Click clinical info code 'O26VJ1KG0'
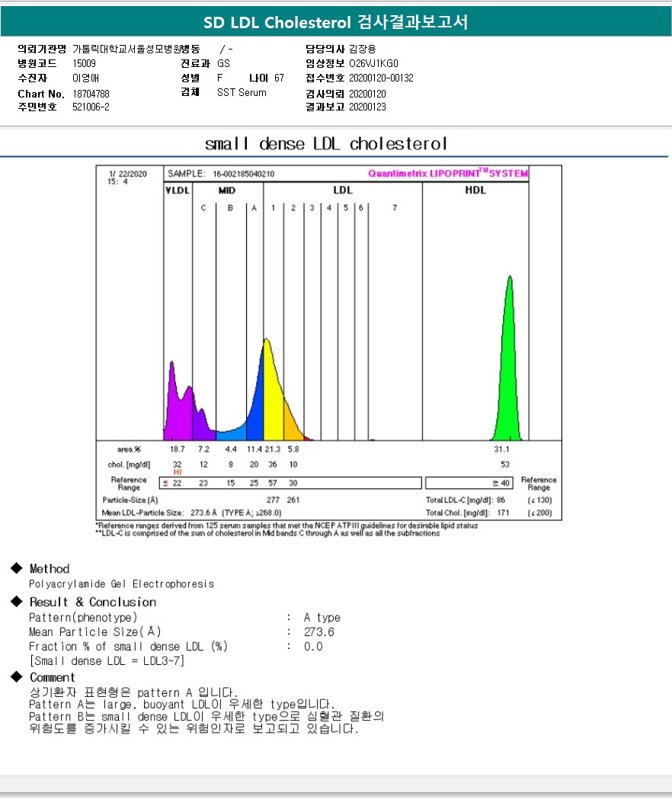The image size is (672, 809). (373, 63)
